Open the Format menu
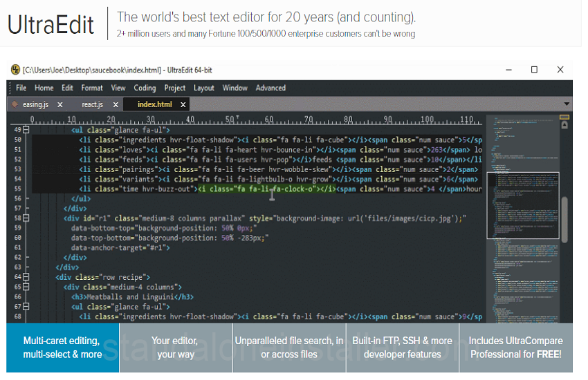 click(92, 88)
